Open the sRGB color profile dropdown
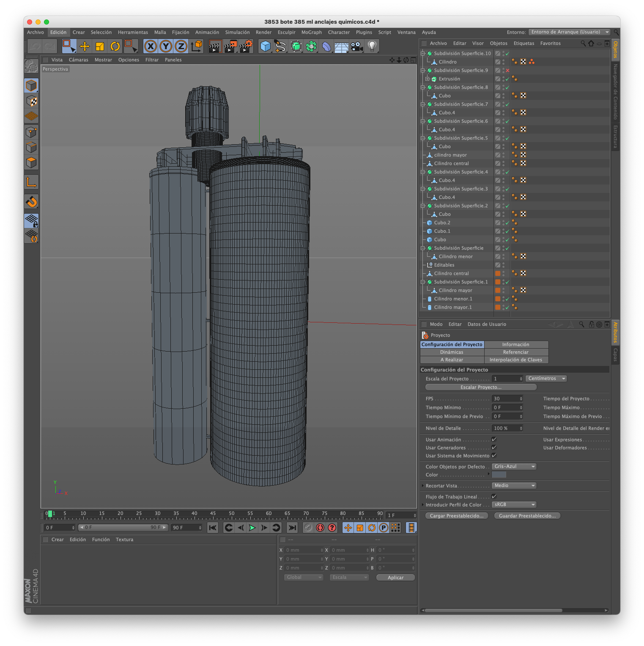 click(514, 505)
